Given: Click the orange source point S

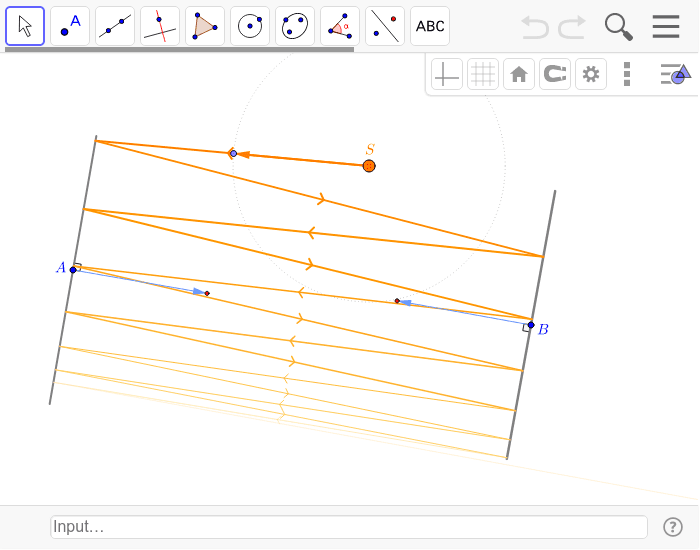Looking at the screenshot, I should pos(369,166).
